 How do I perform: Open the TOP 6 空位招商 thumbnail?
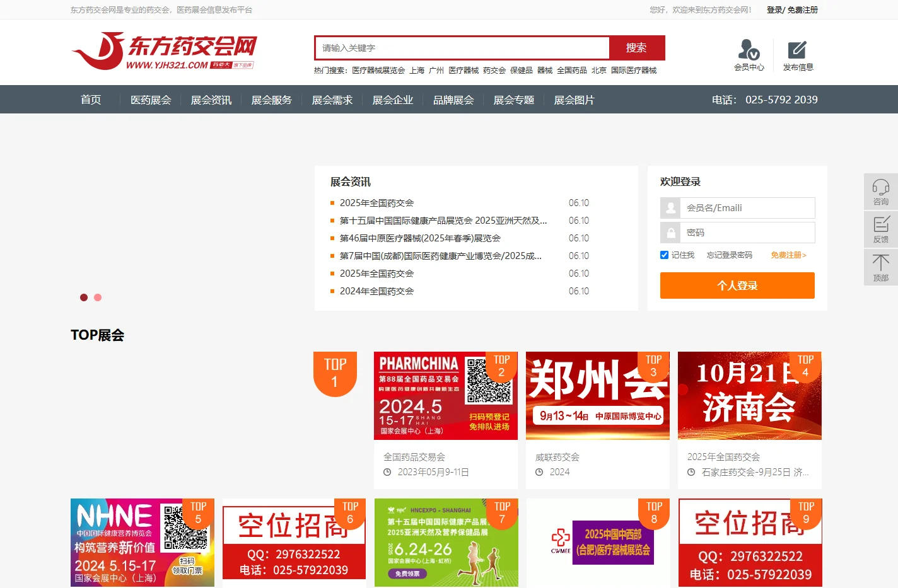pos(294,543)
